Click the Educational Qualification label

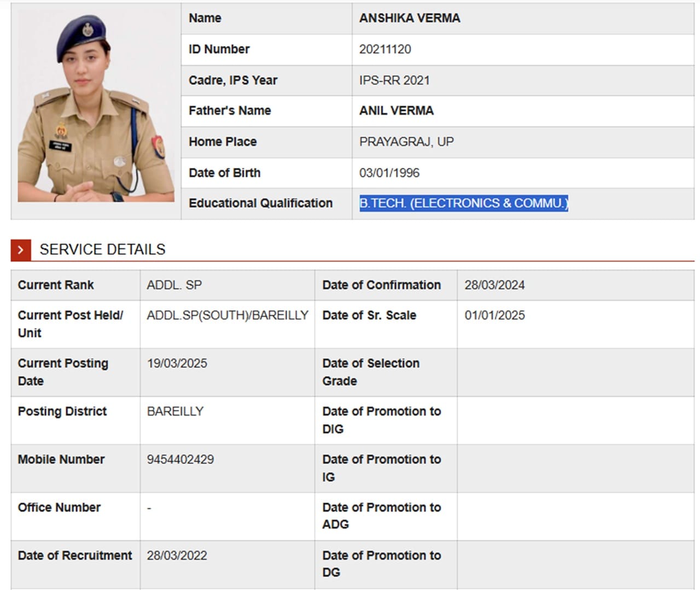pos(260,203)
